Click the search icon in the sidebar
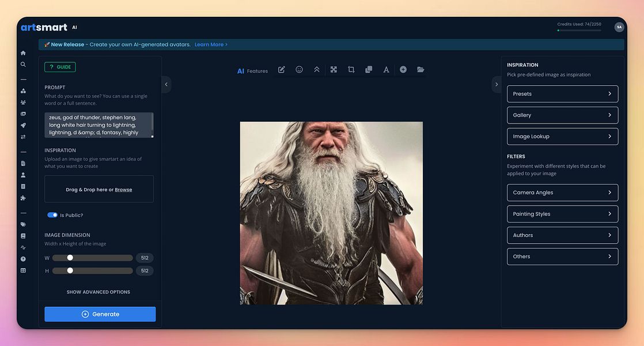This screenshot has height=346, width=644. click(x=22, y=64)
